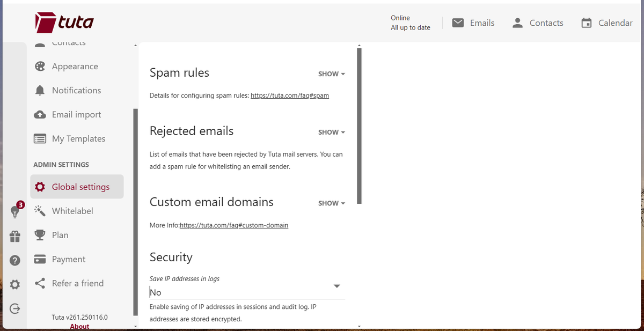The image size is (644, 331).
Task: Open settings via the gear icon
Action: coord(15,284)
